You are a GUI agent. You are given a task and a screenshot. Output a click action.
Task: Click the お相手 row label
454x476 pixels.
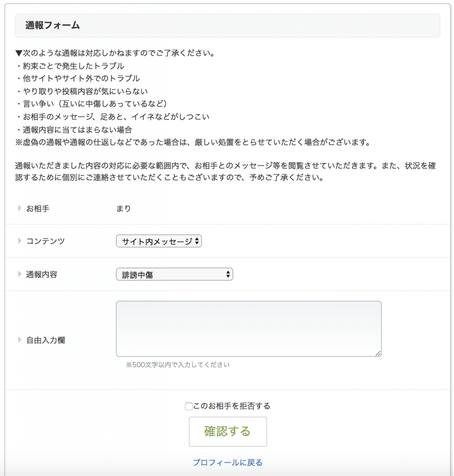click(x=38, y=209)
